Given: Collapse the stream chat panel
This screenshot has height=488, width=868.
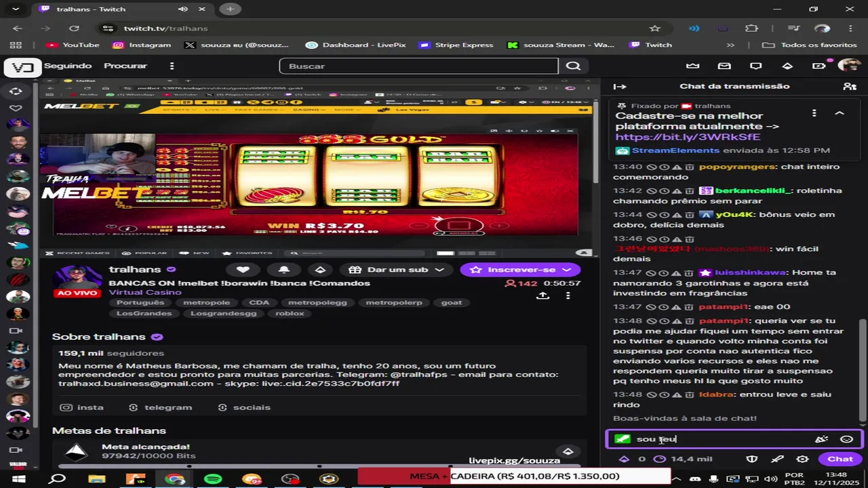Looking at the screenshot, I should (x=619, y=86).
